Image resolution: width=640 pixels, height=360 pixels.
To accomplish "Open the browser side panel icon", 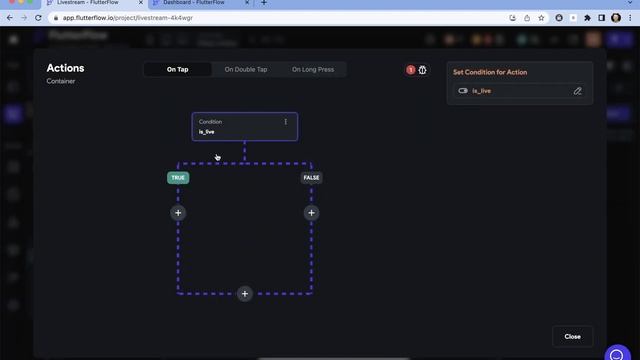I will click(602, 18).
